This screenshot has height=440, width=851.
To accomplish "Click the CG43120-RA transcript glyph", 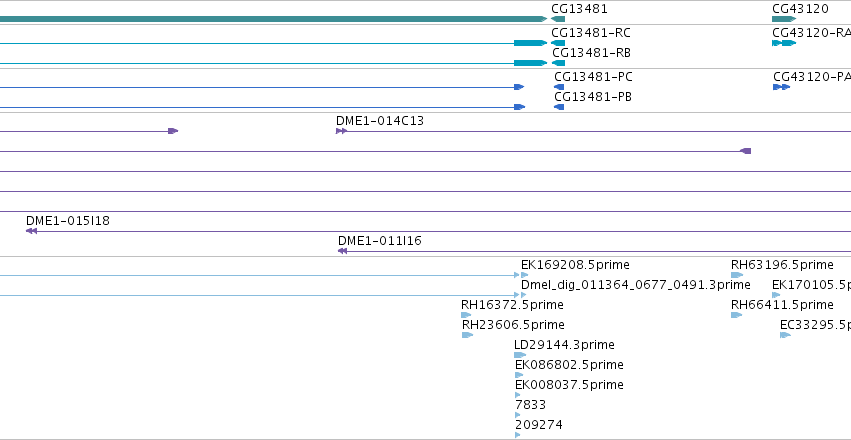I will coord(784,43).
